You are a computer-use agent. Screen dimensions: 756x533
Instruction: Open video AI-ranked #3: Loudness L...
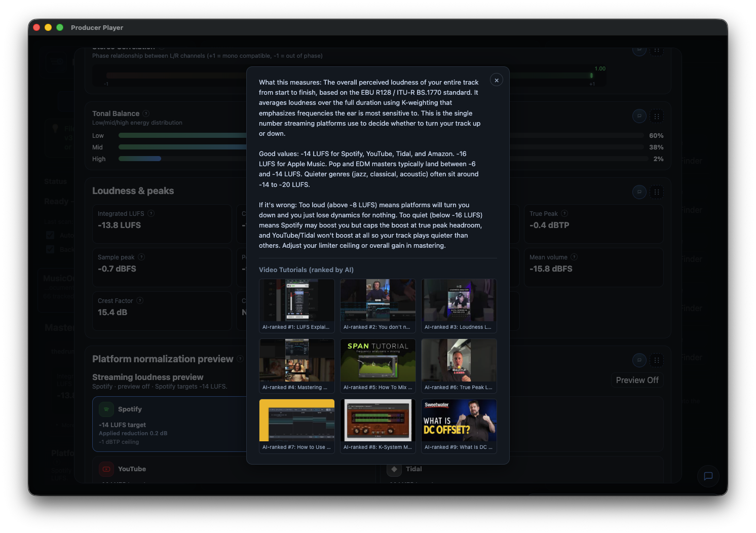pyautogui.click(x=459, y=306)
